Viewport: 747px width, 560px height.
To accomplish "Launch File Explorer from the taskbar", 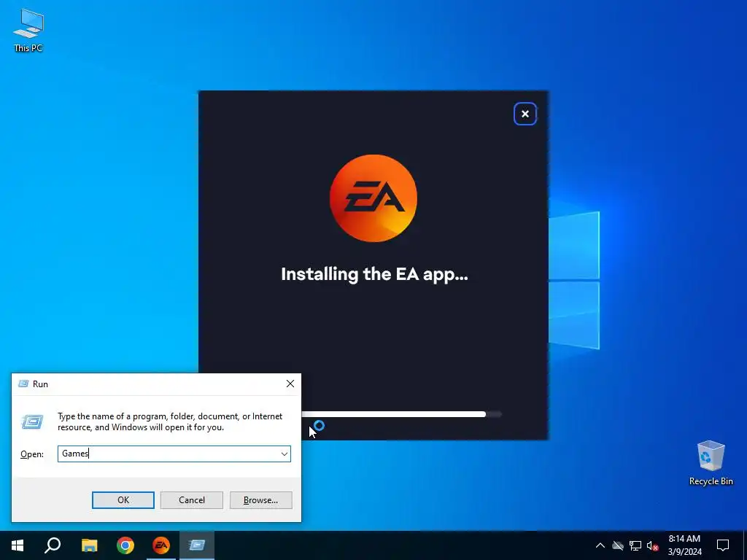I will 89,545.
